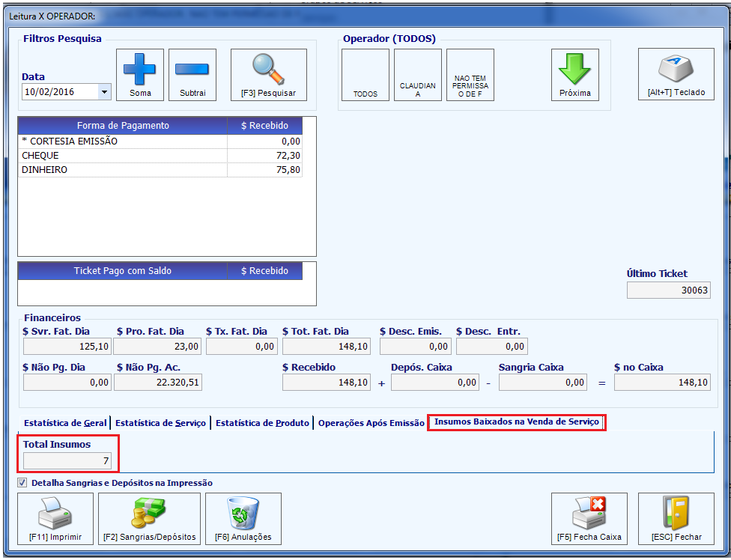Select the Estatística de Produto tab
The image size is (731, 560).
[262, 423]
